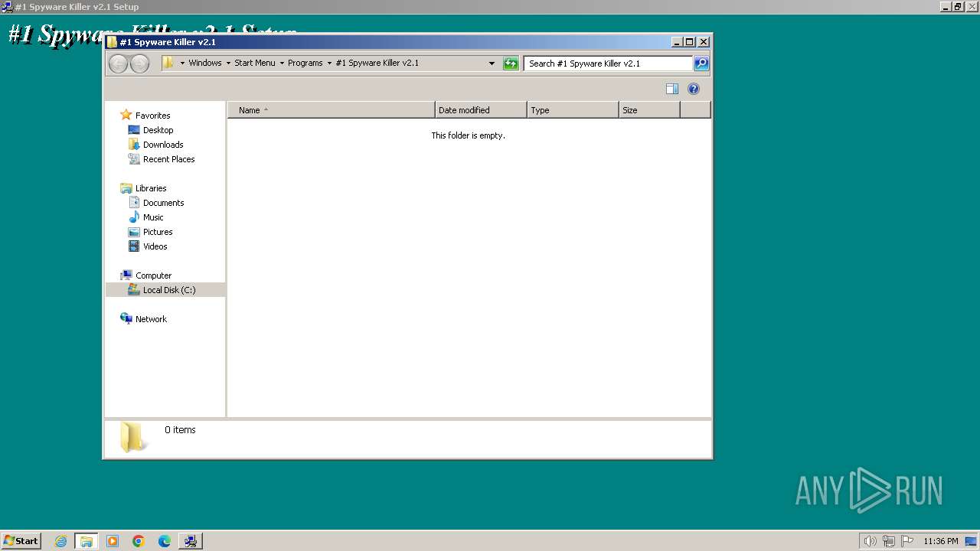Click the Desktop icon in the sidebar
This screenshot has width=980, height=551.
(134, 130)
